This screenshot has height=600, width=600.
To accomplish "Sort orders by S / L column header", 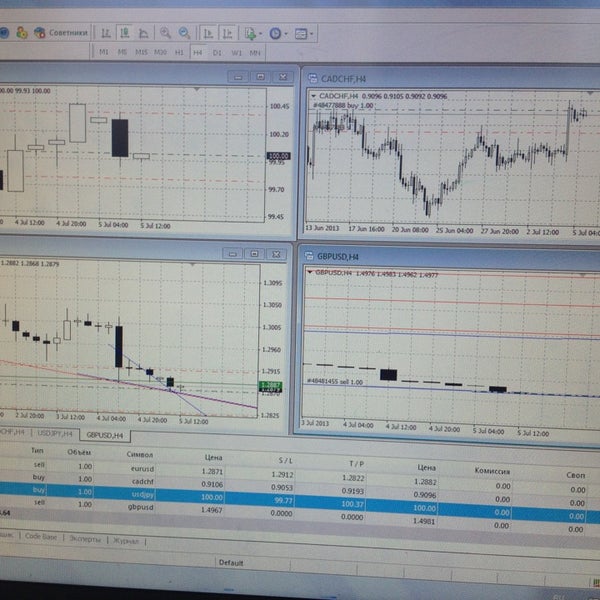I will pos(285,461).
